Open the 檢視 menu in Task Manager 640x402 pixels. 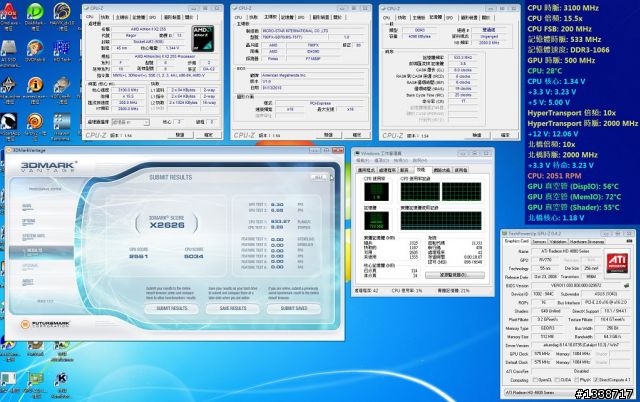coord(402,161)
